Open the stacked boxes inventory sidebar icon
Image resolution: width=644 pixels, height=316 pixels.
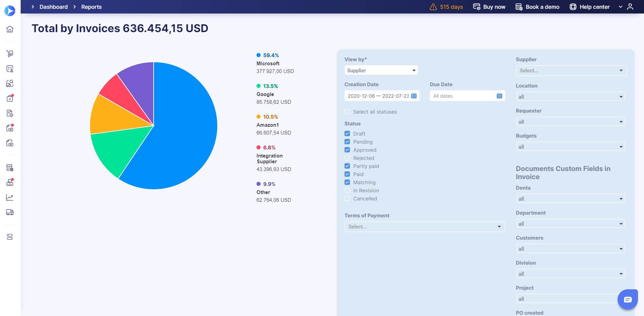tap(10, 183)
